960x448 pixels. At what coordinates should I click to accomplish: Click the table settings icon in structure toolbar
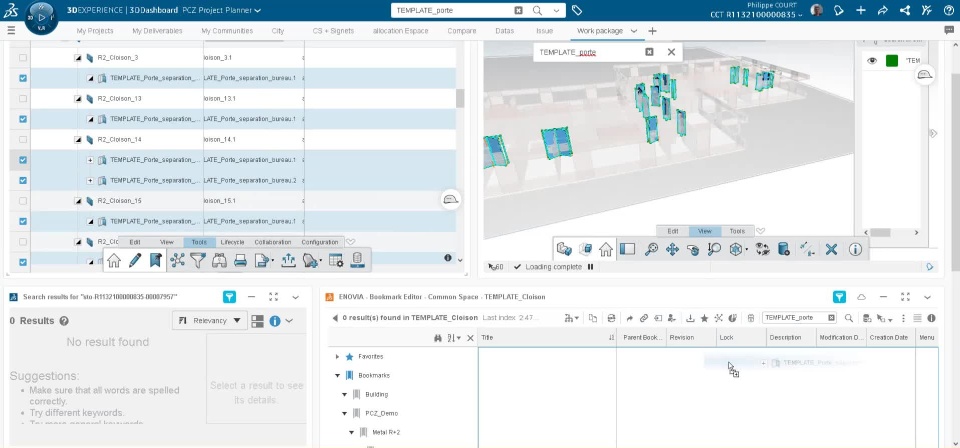(x=336, y=260)
